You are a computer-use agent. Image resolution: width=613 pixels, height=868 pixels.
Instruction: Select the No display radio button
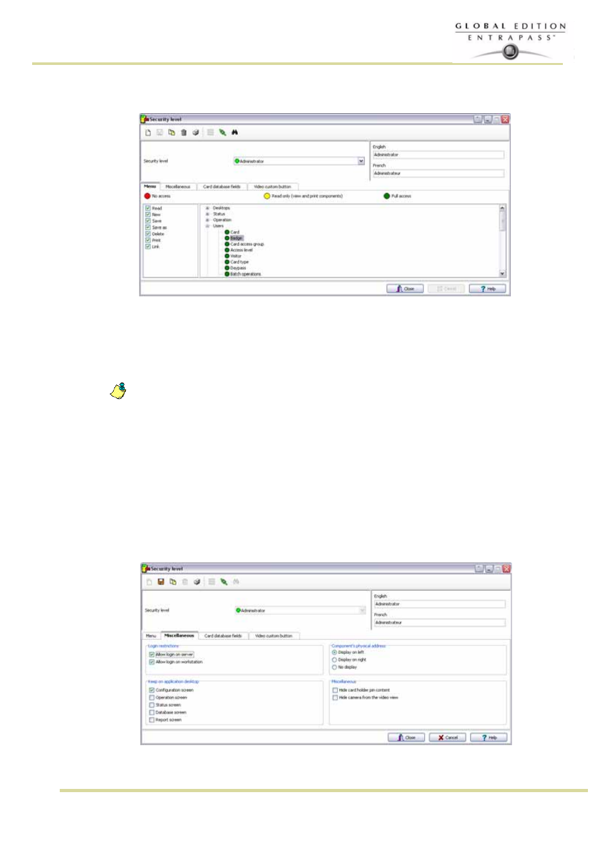coord(334,667)
